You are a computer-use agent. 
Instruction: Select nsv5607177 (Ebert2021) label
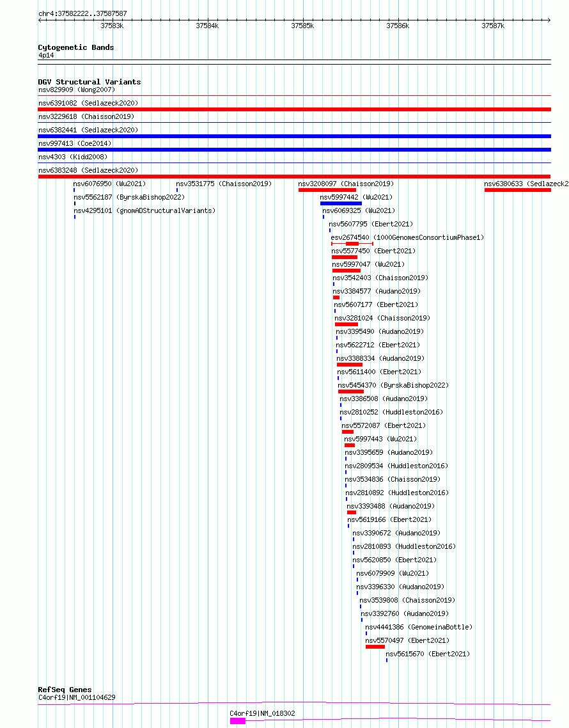click(x=376, y=305)
